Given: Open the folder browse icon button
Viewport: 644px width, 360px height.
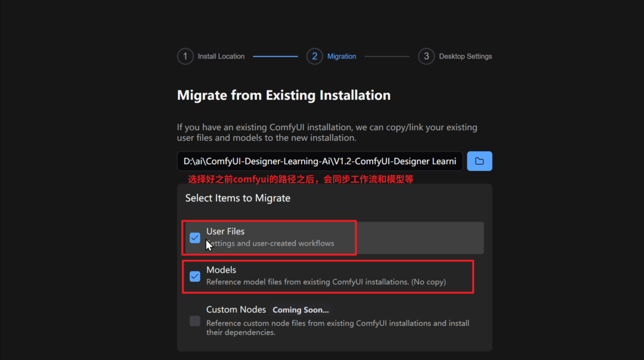Looking at the screenshot, I should [x=479, y=161].
